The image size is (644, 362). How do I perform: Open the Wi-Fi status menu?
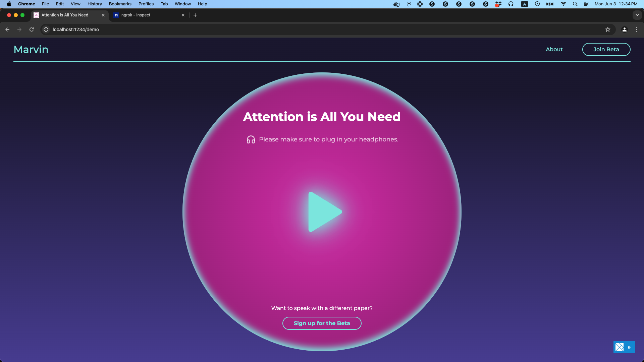coord(563,4)
